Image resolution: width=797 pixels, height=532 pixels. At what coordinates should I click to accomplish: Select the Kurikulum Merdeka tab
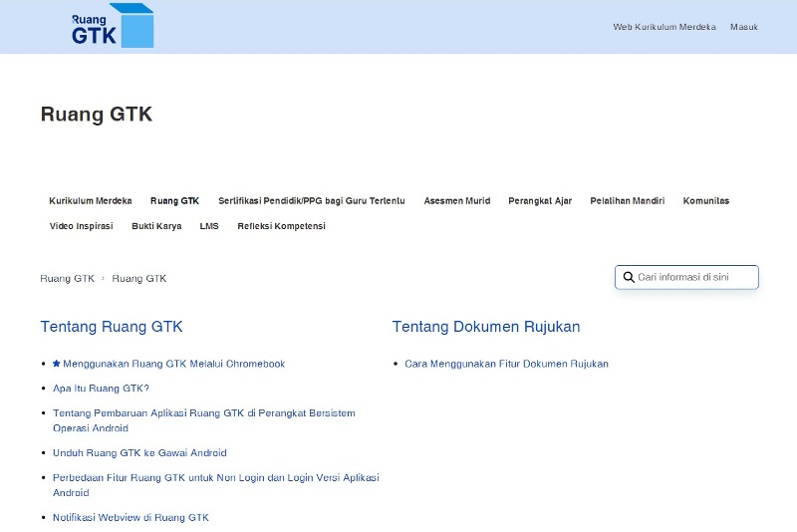pyautogui.click(x=91, y=200)
